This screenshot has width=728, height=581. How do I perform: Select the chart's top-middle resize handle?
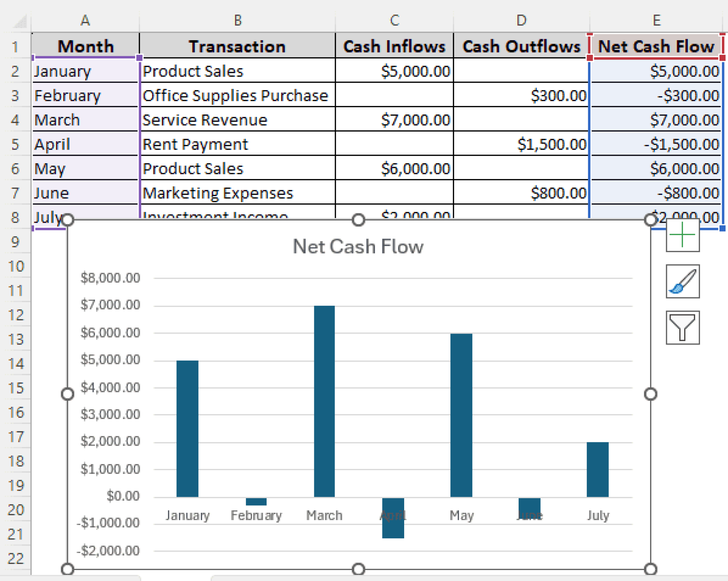pyautogui.click(x=358, y=220)
